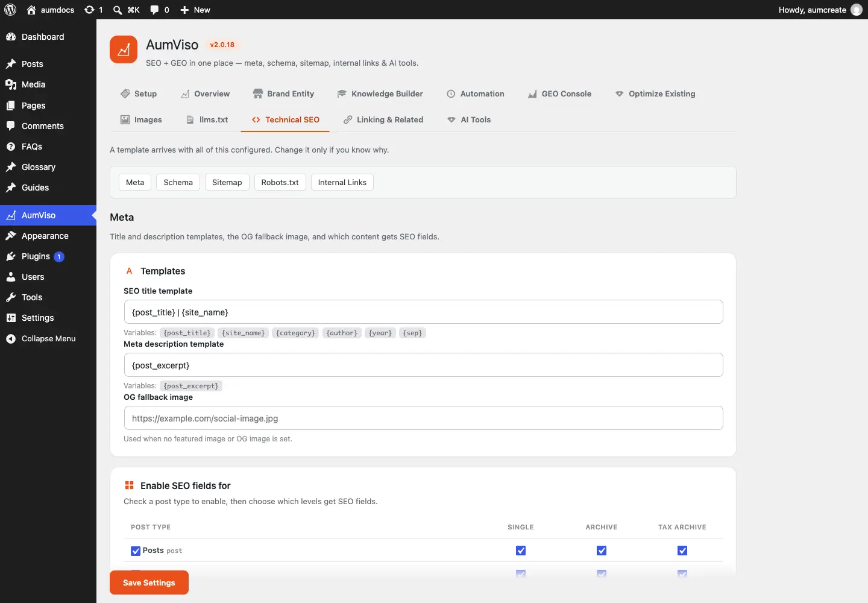Open Howdy, aumcreate account menu
868x603 pixels.
[820, 10]
